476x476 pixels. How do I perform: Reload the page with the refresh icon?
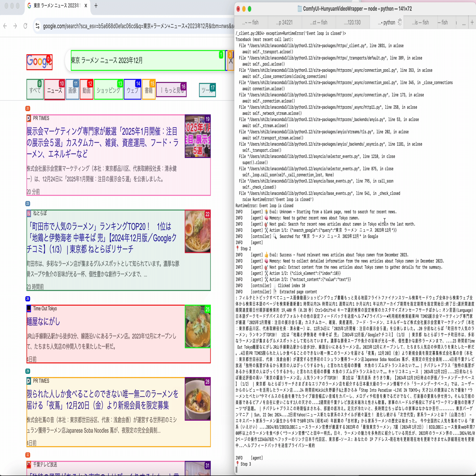(25, 26)
